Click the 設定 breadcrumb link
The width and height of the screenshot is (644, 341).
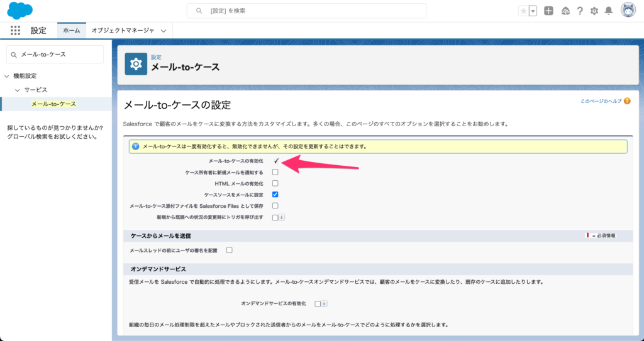(x=156, y=57)
